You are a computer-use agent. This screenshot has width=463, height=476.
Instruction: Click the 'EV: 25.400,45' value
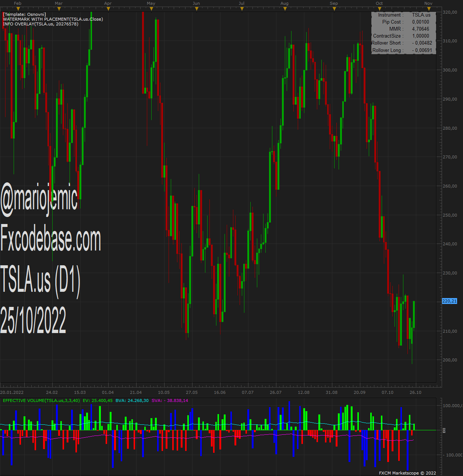click(98, 400)
